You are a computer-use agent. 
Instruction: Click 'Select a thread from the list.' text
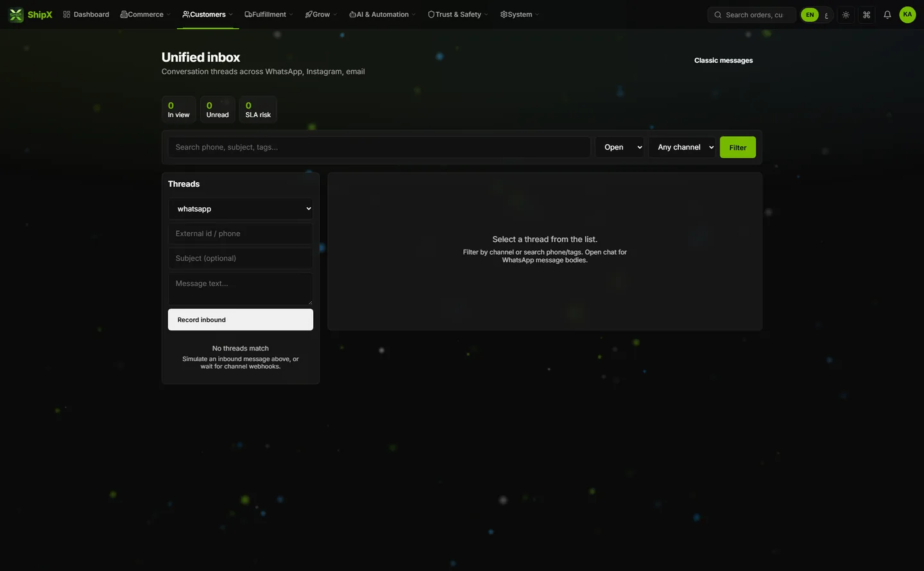click(545, 239)
